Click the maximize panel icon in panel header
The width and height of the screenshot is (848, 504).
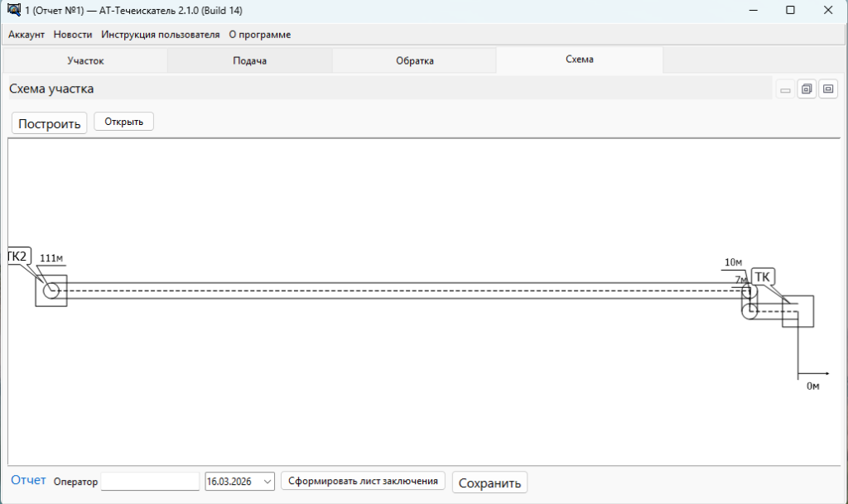(828, 89)
